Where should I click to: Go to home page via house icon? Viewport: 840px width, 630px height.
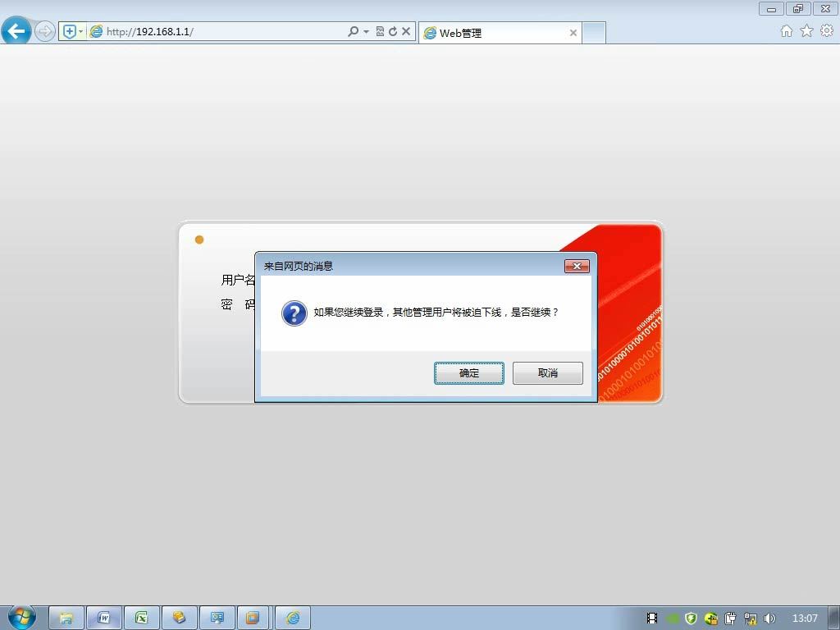787,31
